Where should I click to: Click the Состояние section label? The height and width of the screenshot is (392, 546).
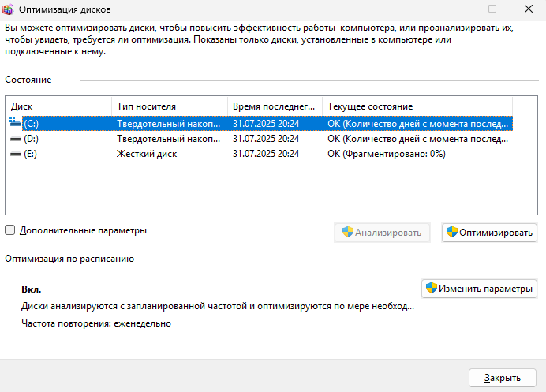coord(28,80)
